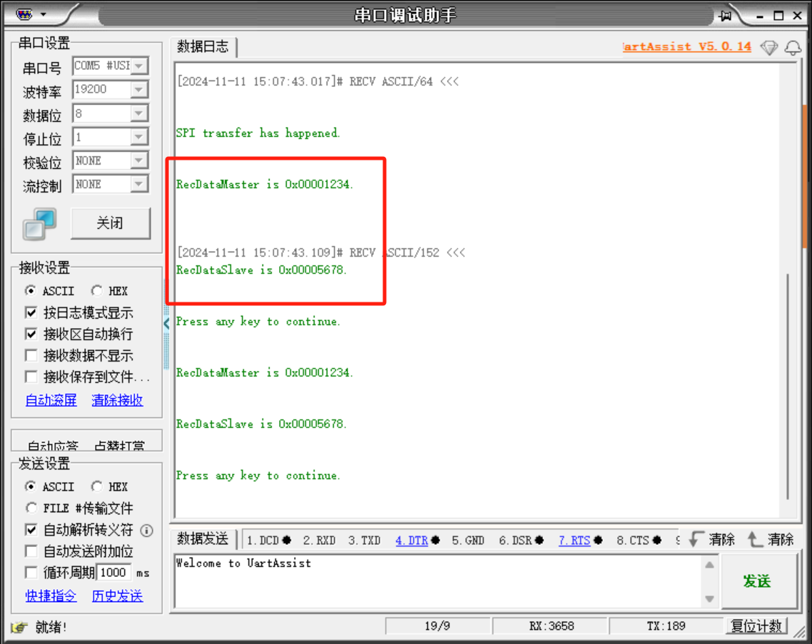Switch to the 数据日志 tab
Image resolution: width=812 pixels, height=644 pixels.
point(203,46)
